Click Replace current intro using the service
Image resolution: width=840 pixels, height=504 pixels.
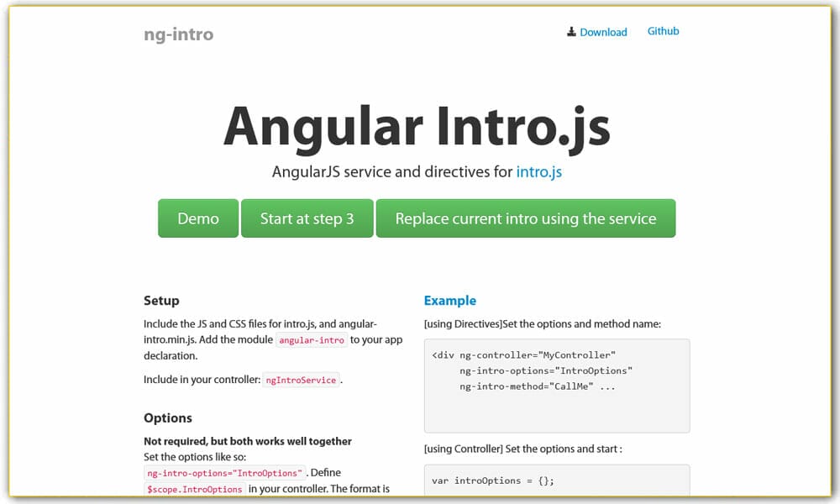[x=526, y=218]
